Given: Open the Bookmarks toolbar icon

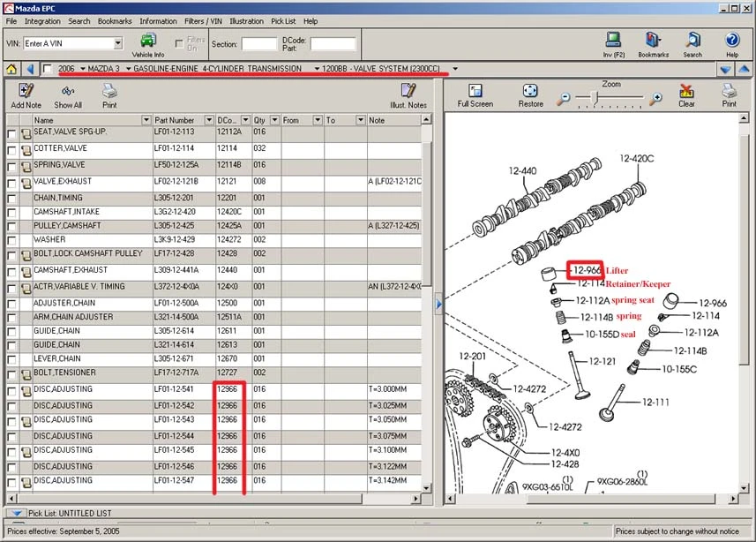Looking at the screenshot, I should (x=654, y=40).
